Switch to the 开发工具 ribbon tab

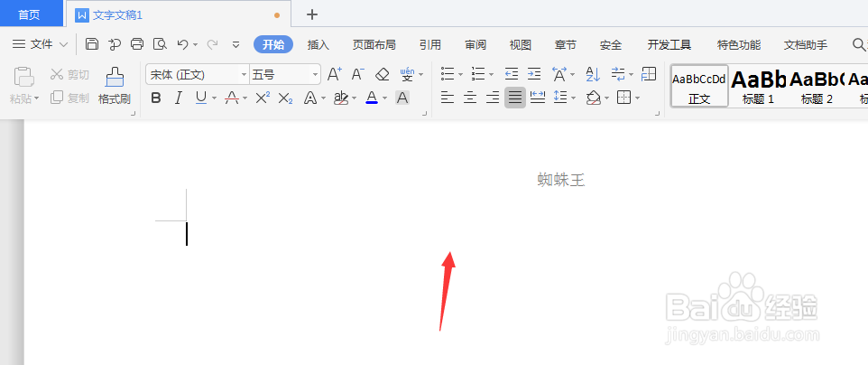click(x=669, y=45)
